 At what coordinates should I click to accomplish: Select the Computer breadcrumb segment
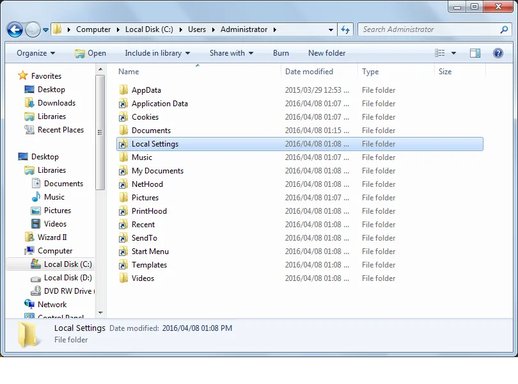click(93, 29)
